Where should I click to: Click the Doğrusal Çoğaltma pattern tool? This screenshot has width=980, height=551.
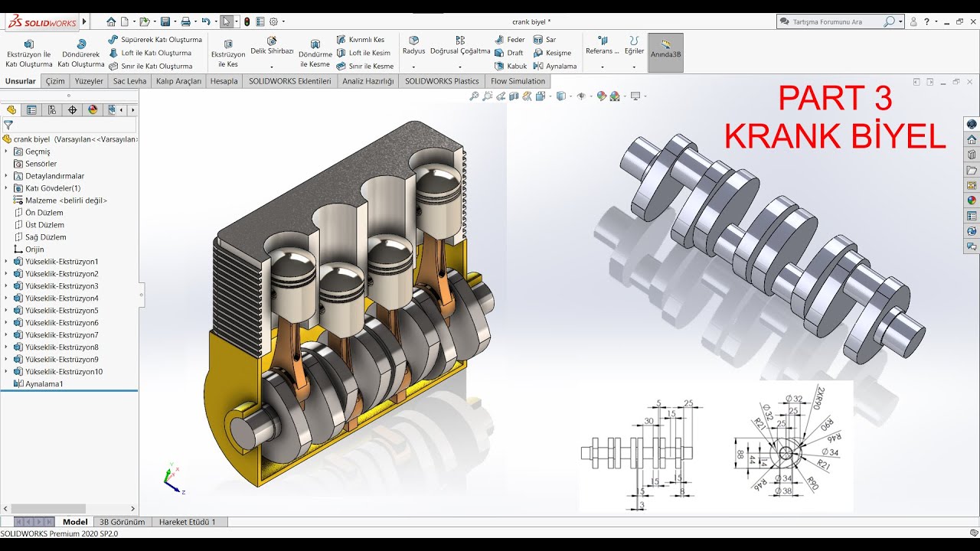tap(460, 45)
